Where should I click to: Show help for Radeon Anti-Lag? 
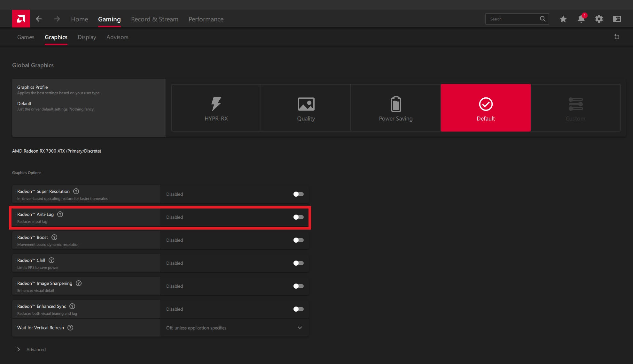coord(60,214)
